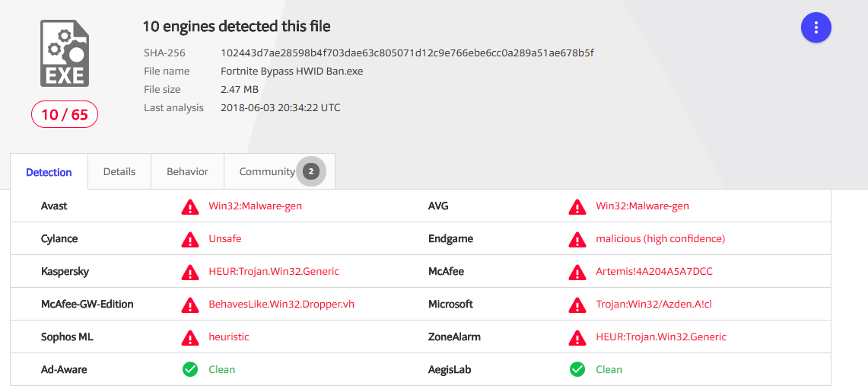This screenshot has height=386, width=868.
Task: Click Microsoft result Trojan:Win32/Azden.A!cl
Action: pyautogui.click(x=653, y=304)
